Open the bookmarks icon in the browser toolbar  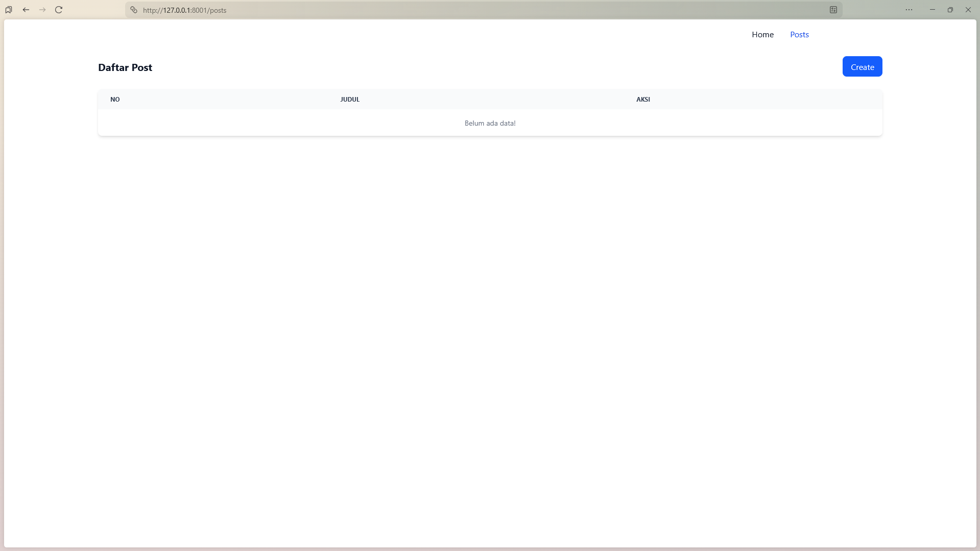tap(9, 10)
